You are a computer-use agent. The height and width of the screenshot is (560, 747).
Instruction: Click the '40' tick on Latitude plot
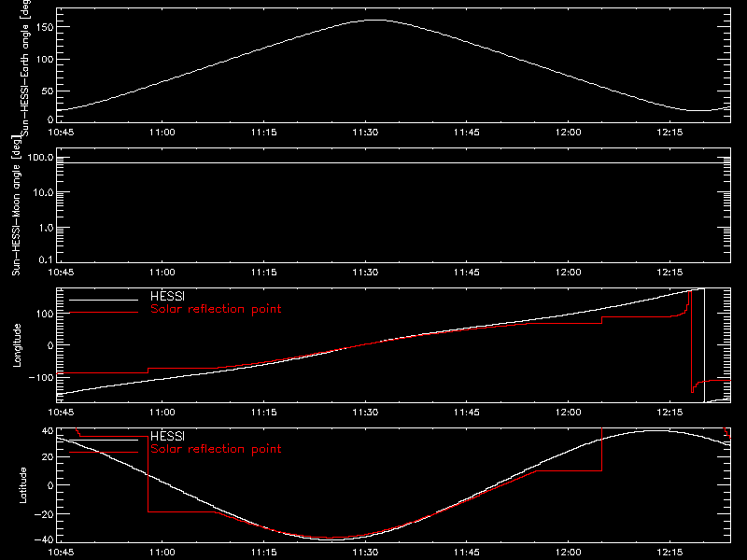click(49, 431)
